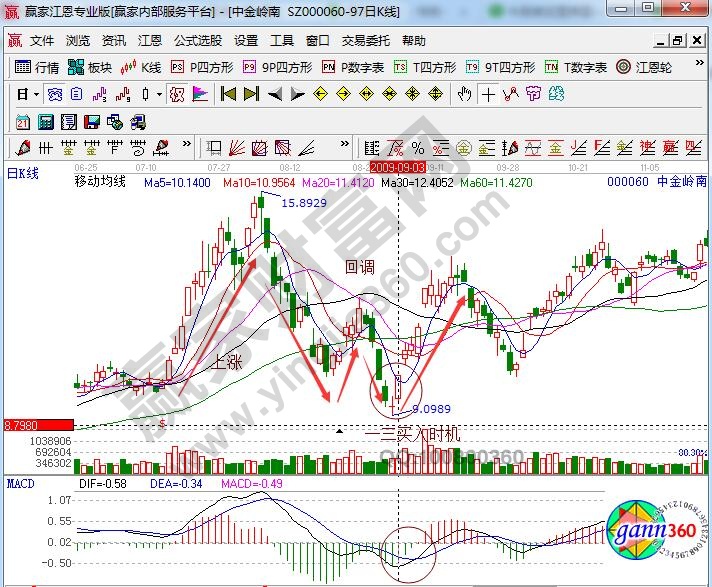712x587 pixels.
Task: Restore the inner document window
Action: pyautogui.click(x=677, y=41)
